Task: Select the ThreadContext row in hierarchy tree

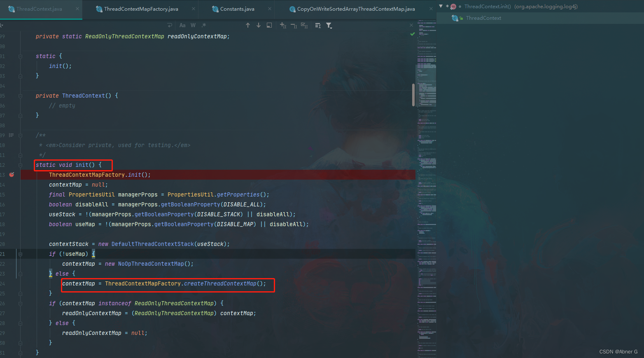Action: pos(540,18)
